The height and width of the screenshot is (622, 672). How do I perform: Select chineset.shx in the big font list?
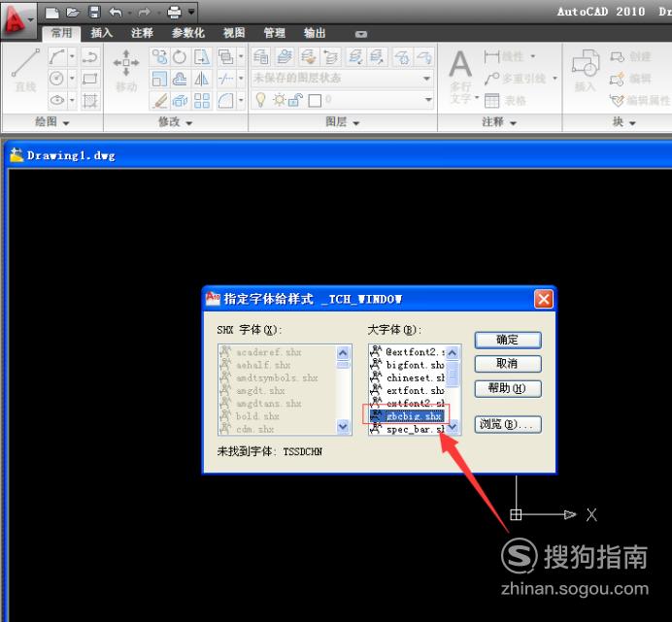[x=406, y=377]
